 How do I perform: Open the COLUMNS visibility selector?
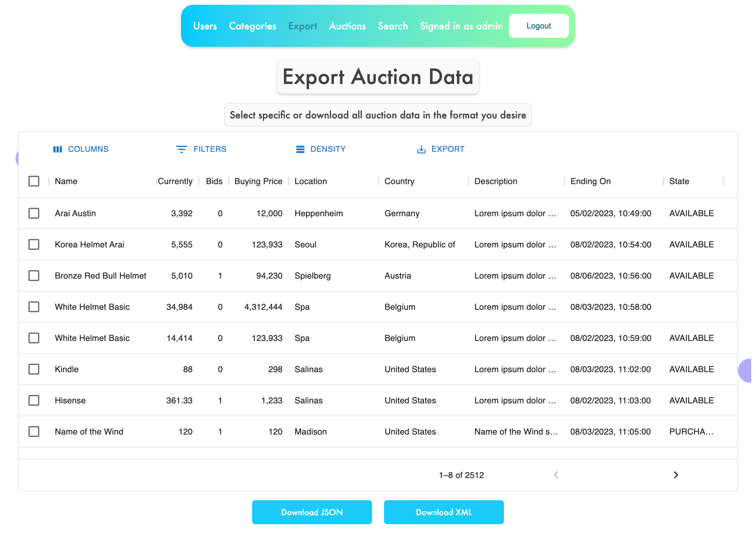click(x=88, y=149)
